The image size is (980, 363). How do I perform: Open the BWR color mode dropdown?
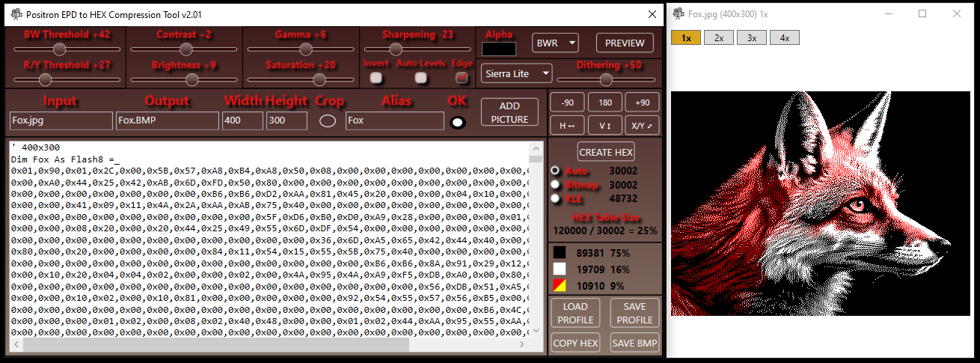tap(554, 43)
